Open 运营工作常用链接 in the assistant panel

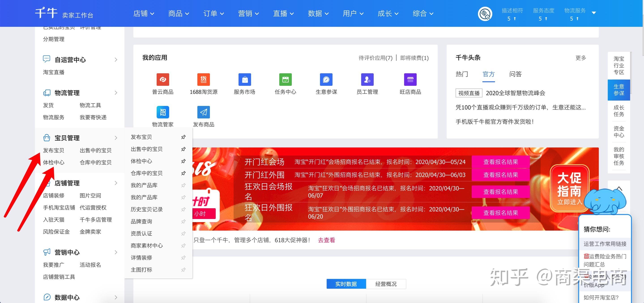pos(605,244)
